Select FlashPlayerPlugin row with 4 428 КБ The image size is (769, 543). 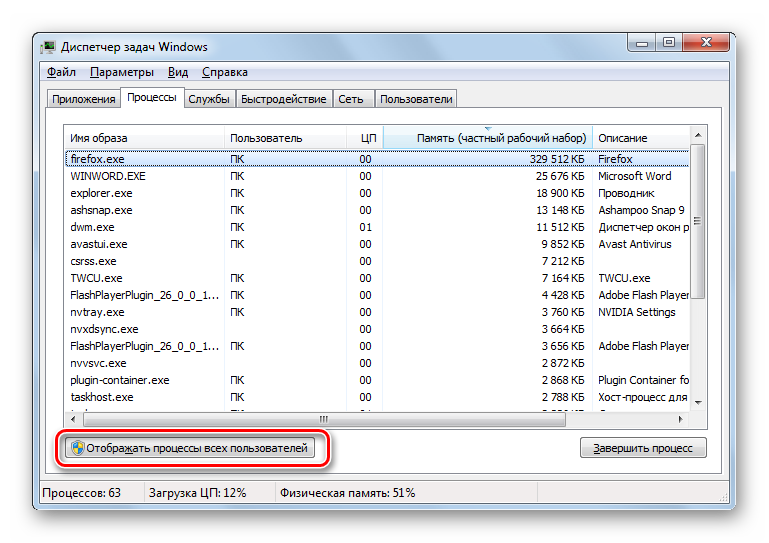(377, 295)
